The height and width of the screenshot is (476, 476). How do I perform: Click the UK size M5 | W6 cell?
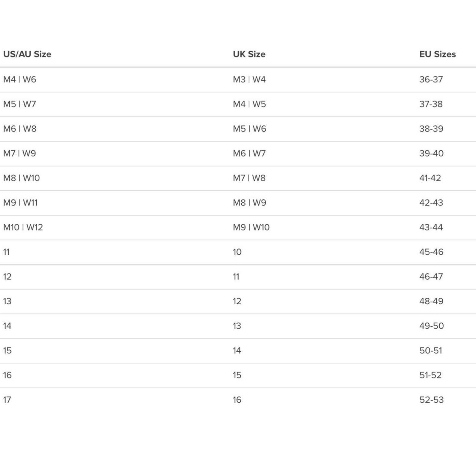point(249,129)
